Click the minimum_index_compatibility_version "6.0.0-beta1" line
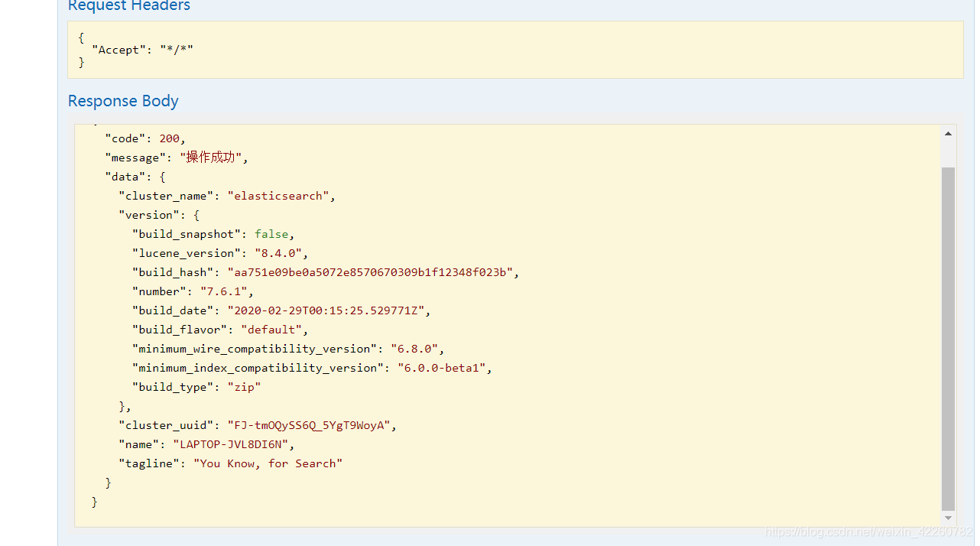This screenshot has width=980, height=546. [x=312, y=368]
